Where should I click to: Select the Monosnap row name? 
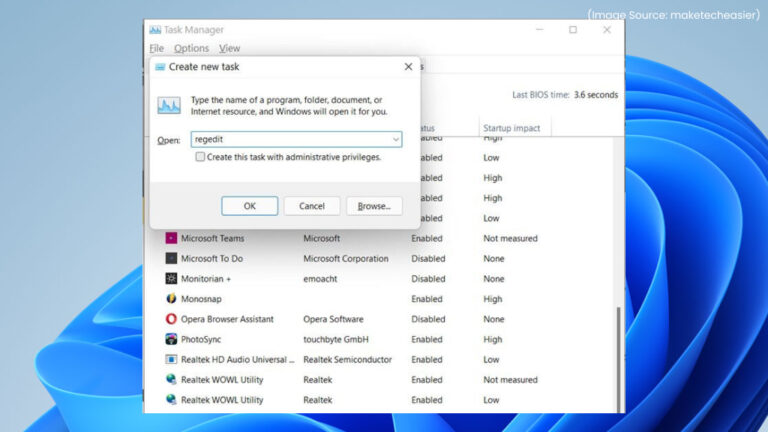201,299
